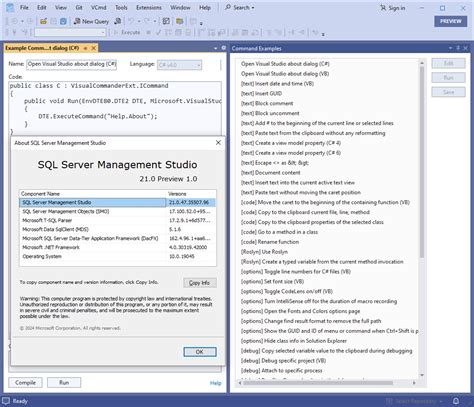Viewport: 474px width, 407px height.
Task: Open the VCmd menu
Action: point(99,7)
